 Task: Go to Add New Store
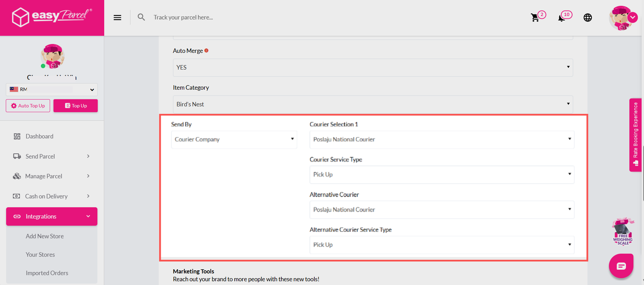click(x=45, y=236)
